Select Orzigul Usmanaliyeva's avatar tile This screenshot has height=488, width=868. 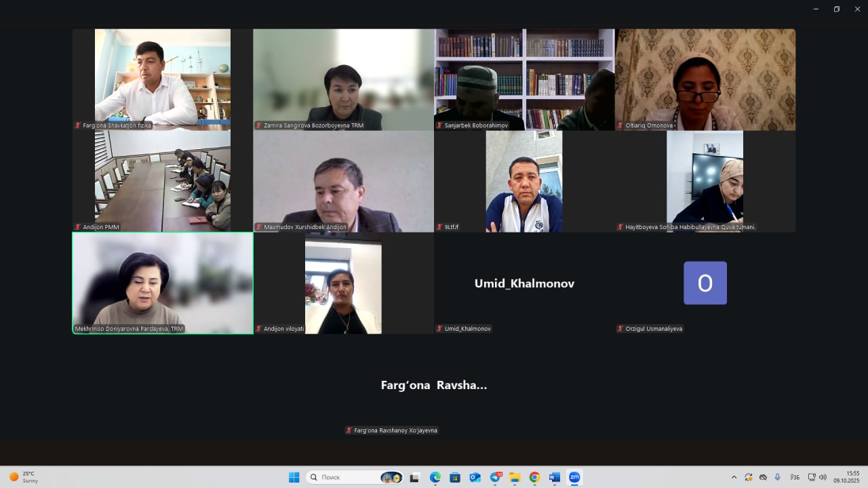[705, 283]
